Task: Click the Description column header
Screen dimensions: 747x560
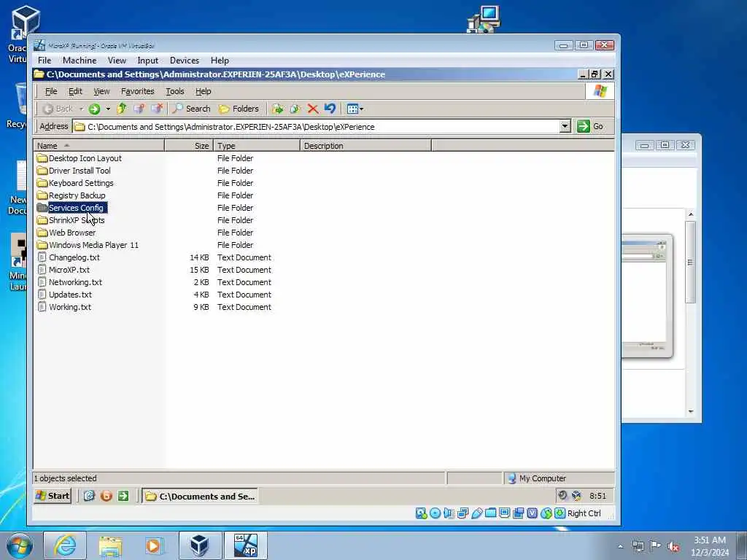Action: click(x=365, y=146)
